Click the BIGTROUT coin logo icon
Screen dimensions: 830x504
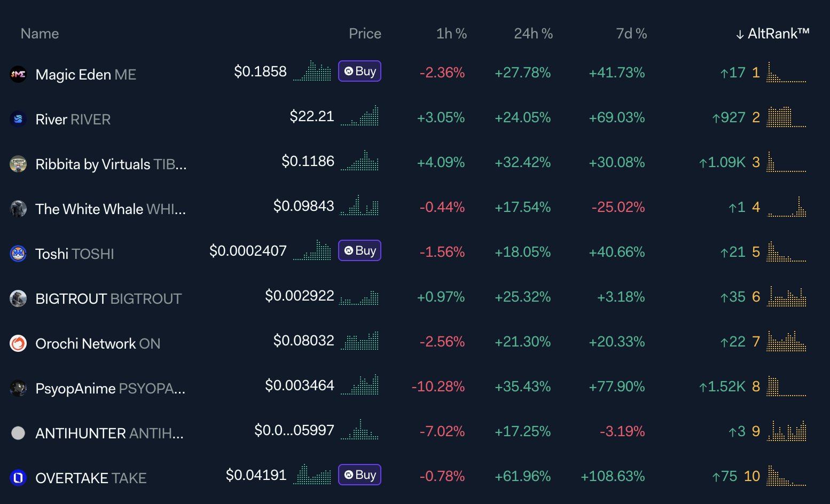18,298
